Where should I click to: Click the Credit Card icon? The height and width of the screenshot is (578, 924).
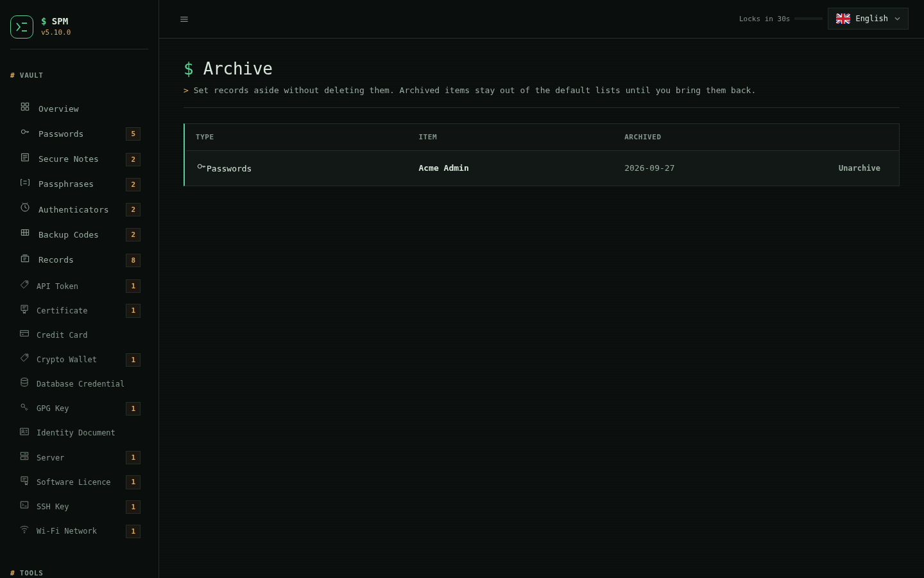[x=24, y=333]
